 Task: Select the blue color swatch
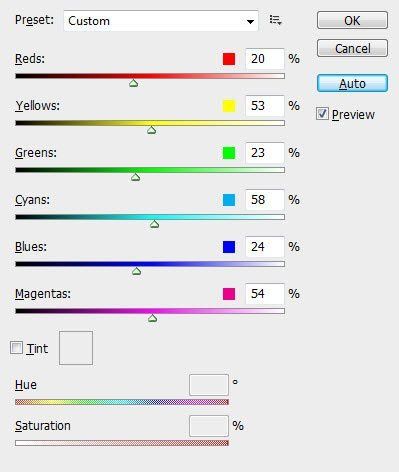(229, 247)
